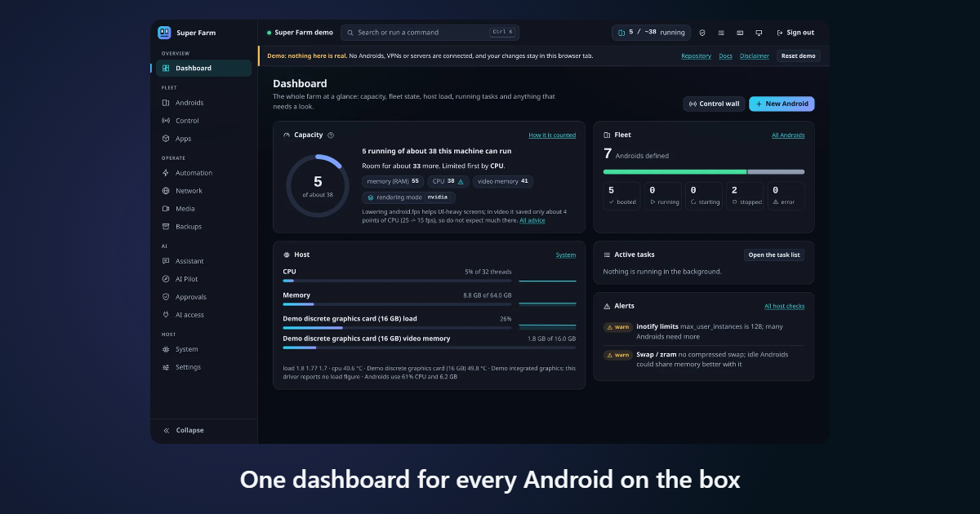Select System under Host in sidebar
This screenshot has width=980, height=514.
[x=203, y=349]
